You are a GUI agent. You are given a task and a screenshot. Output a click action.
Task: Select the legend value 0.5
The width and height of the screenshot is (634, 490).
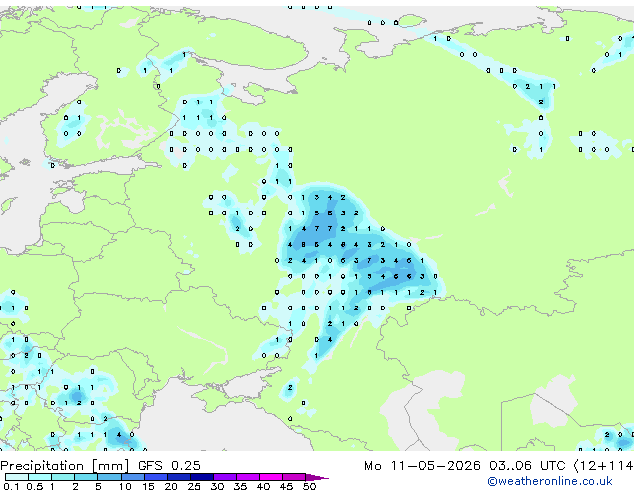click(35, 486)
